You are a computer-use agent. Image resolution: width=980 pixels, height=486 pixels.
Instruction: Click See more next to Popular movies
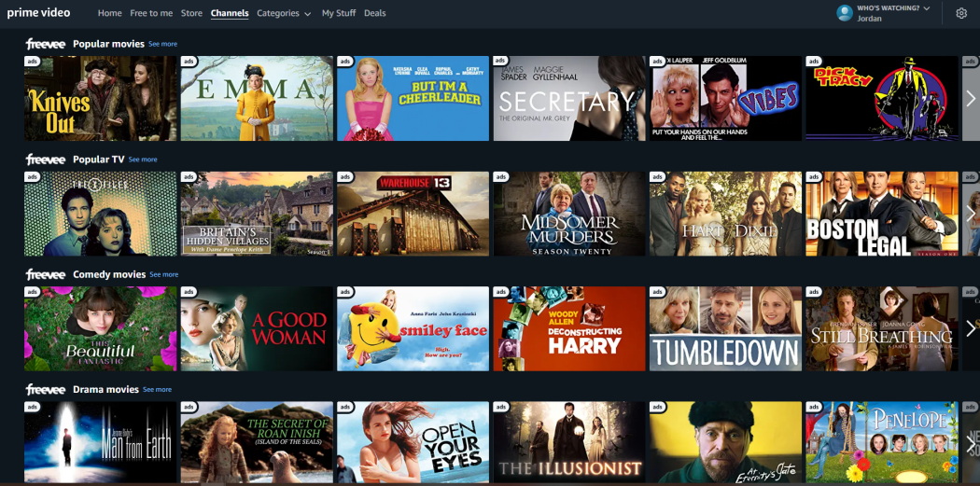point(162,45)
